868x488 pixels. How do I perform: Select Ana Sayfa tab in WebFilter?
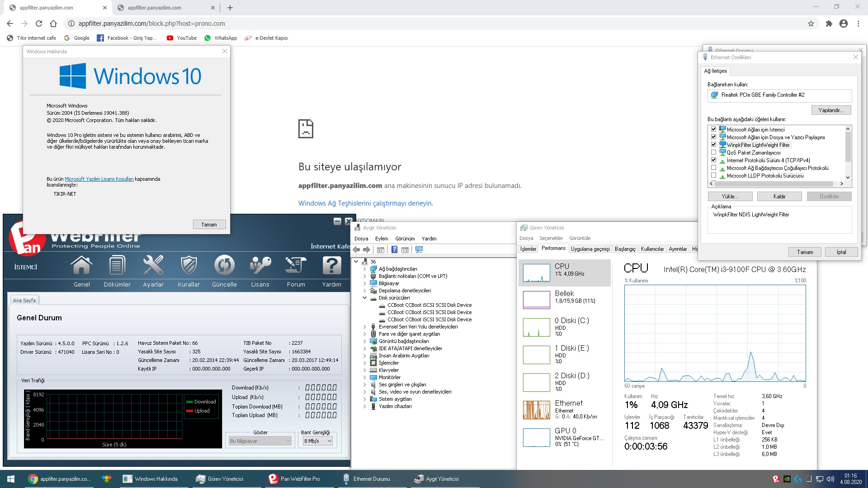(x=24, y=300)
